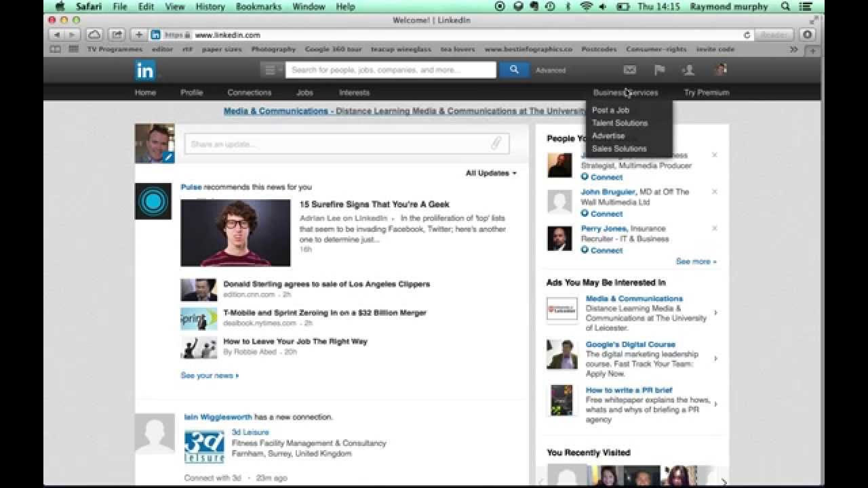Click the See more link

coord(696,261)
